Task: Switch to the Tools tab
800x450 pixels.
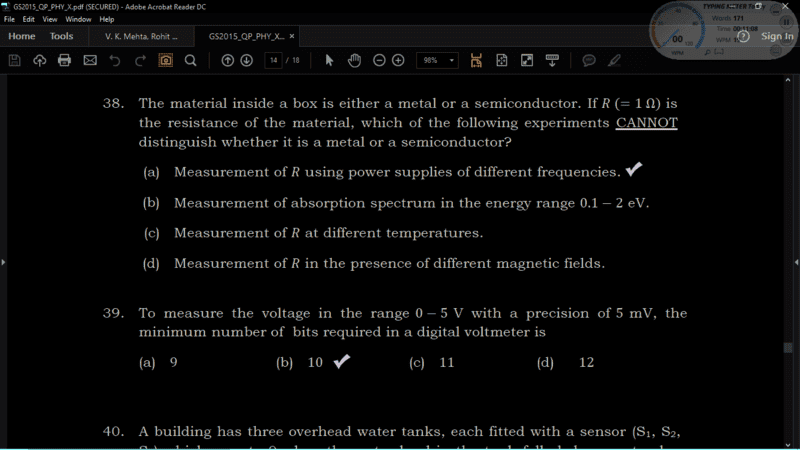Action: [x=61, y=36]
